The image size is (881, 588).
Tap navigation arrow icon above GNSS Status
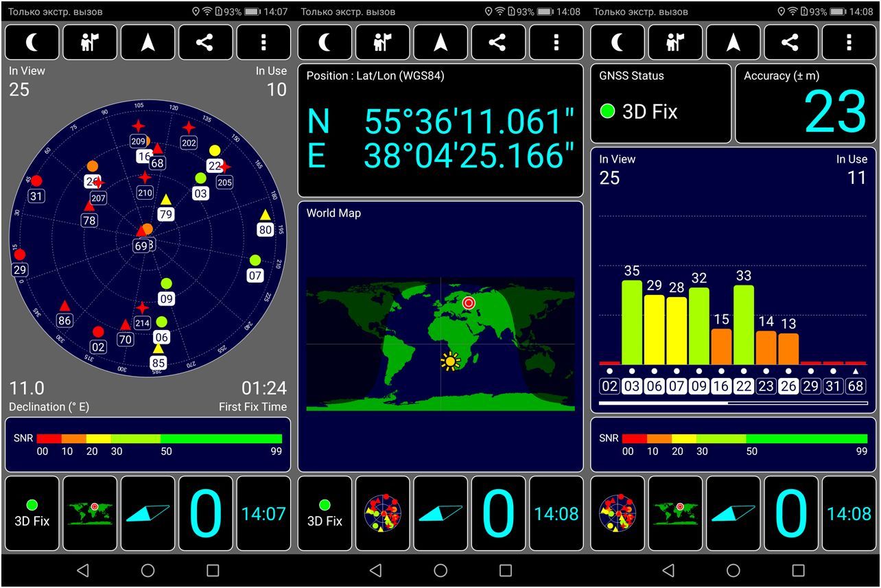pyautogui.click(x=733, y=43)
